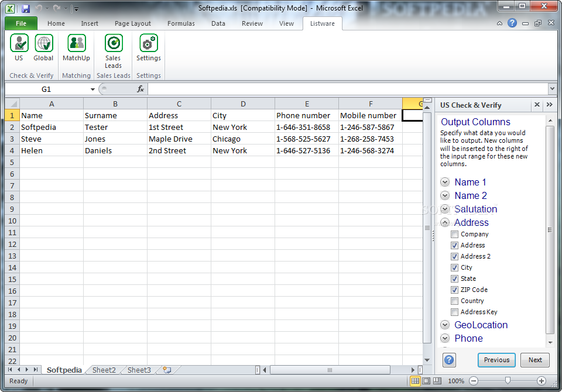Check the Company checkbox
This screenshot has height=392, width=562.
[x=454, y=235]
